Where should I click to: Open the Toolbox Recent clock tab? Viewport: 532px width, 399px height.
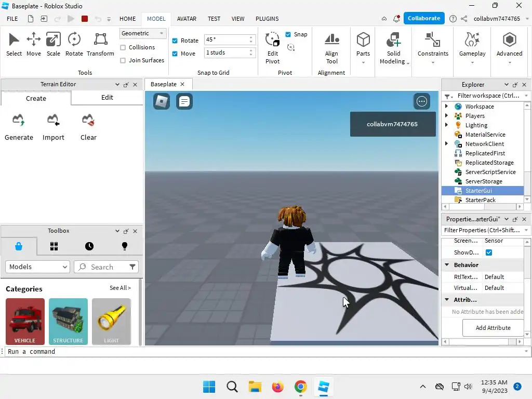pos(89,246)
